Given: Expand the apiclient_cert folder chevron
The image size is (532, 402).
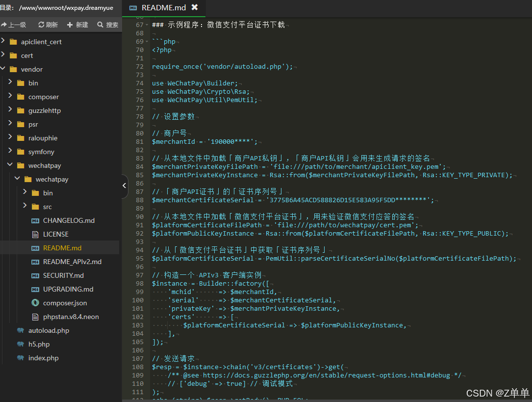Looking at the screenshot, I should point(3,41).
